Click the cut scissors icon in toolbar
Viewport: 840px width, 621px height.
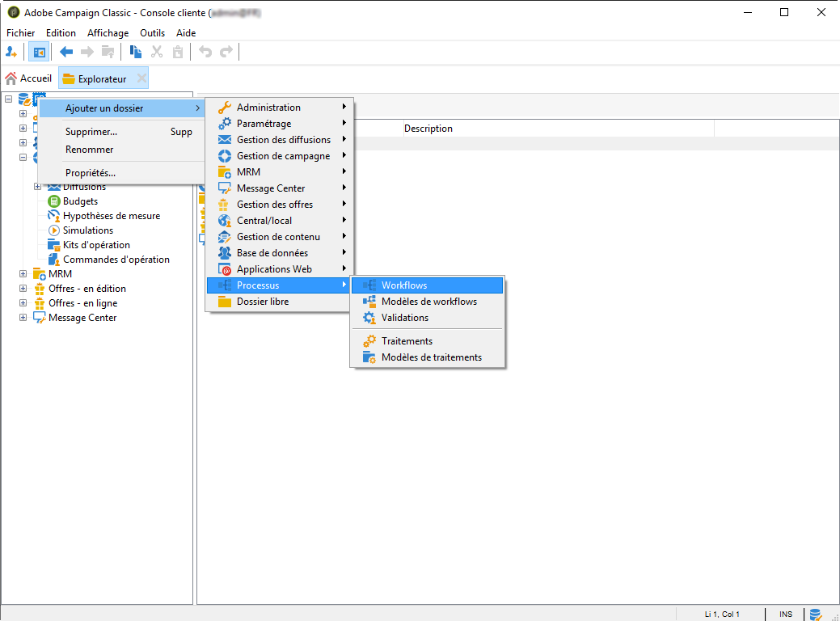coord(156,52)
